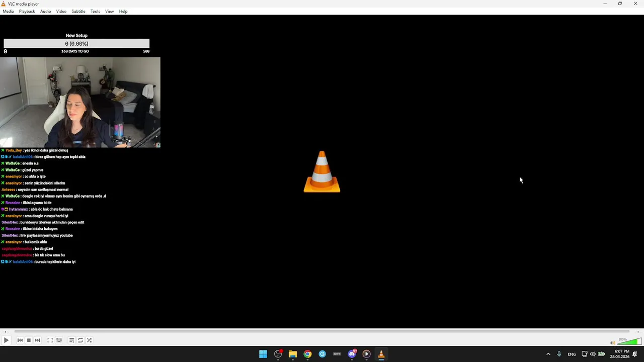Open the blue G app in the taskbar
This screenshot has width=644, height=362.
(x=323, y=354)
